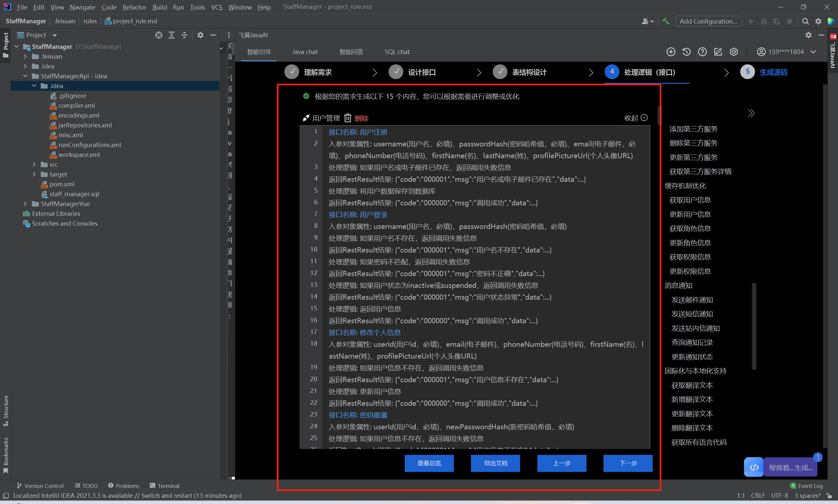Open the Terminal tool window
This screenshot has height=504, width=838.
(165, 486)
